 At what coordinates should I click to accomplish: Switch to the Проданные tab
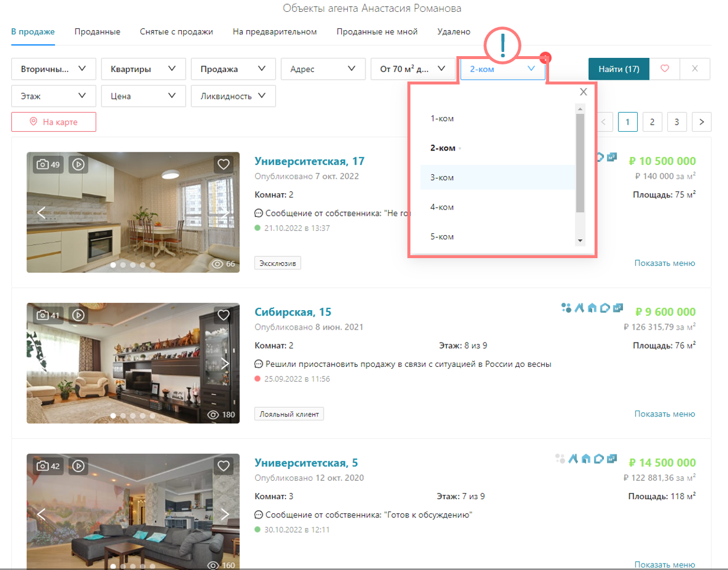coord(97,32)
